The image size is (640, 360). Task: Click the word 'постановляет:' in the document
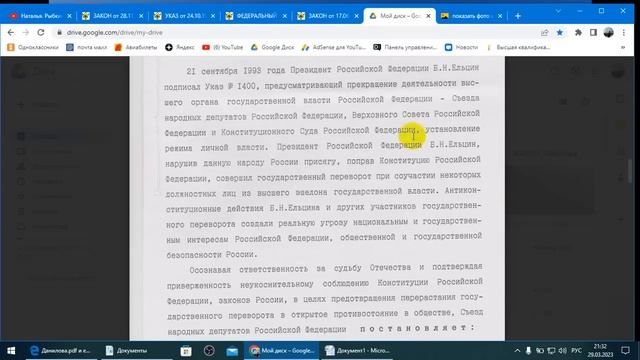(418, 328)
